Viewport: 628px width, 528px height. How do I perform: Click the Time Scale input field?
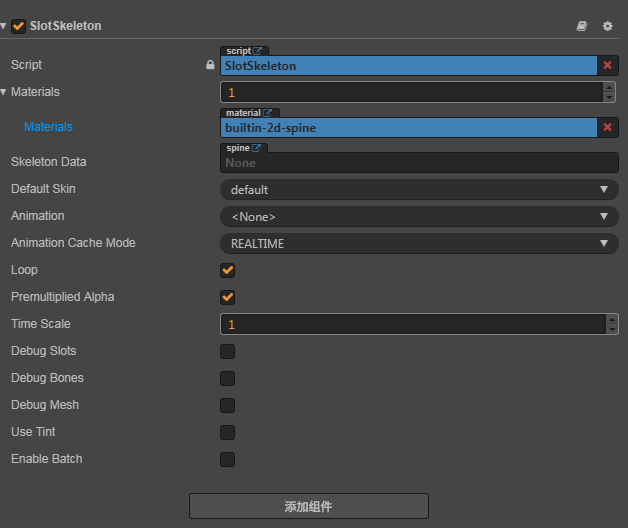[x=410, y=324]
